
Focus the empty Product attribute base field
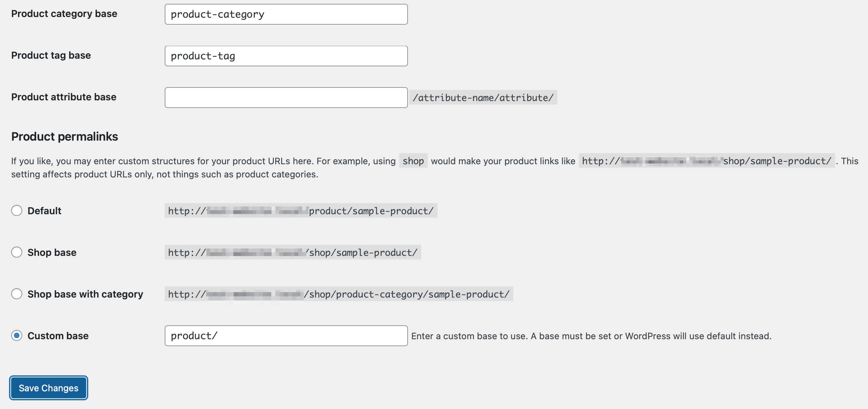(x=286, y=97)
